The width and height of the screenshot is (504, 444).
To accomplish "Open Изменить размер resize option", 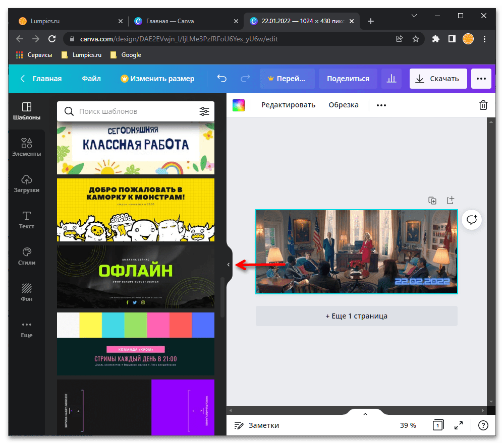I will coord(157,79).
